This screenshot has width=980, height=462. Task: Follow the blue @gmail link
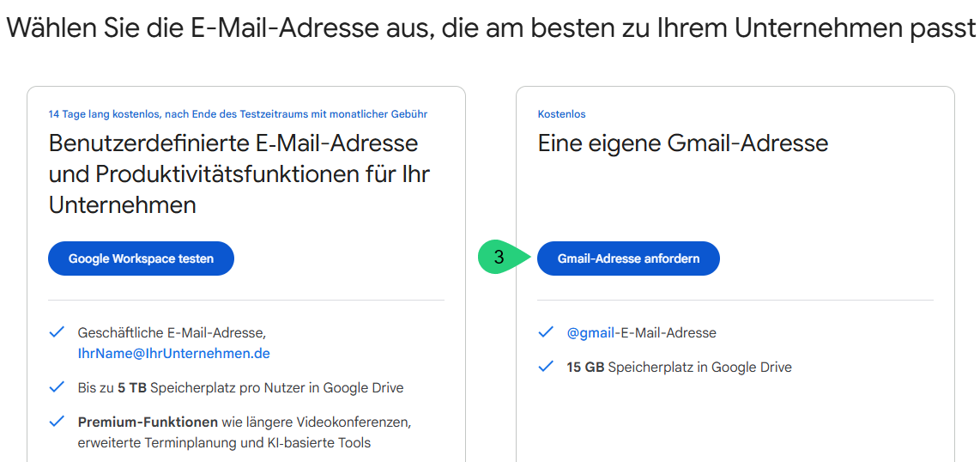coord(590,332)
